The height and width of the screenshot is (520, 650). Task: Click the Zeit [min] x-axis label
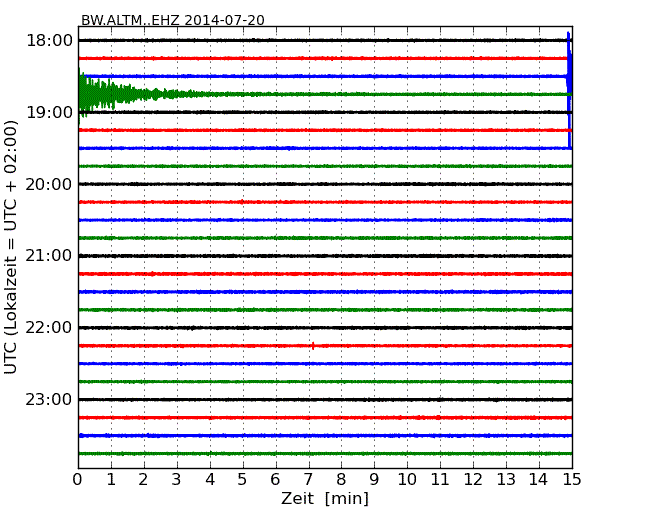coord(325,498)
